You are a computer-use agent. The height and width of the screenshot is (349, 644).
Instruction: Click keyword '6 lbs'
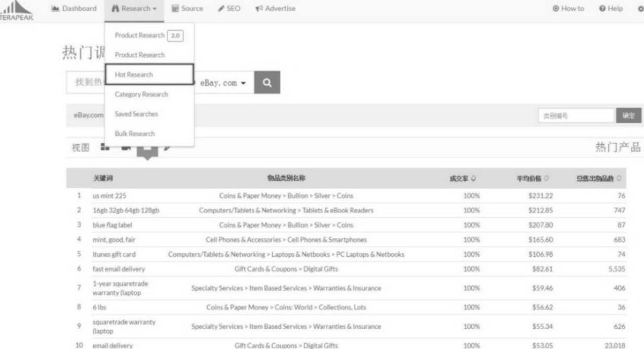click(99, 308)
